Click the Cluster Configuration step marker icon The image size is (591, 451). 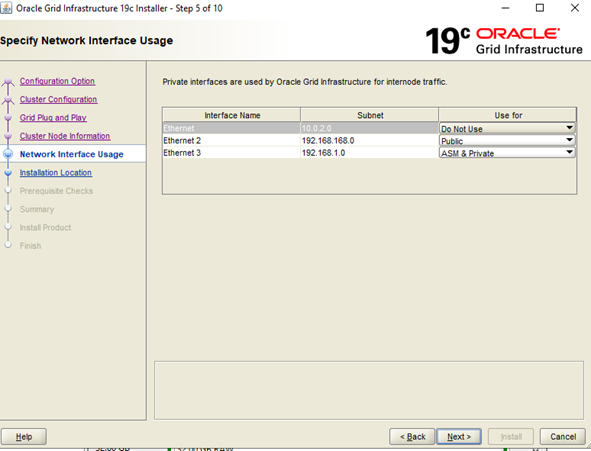[x=8, y=100]
